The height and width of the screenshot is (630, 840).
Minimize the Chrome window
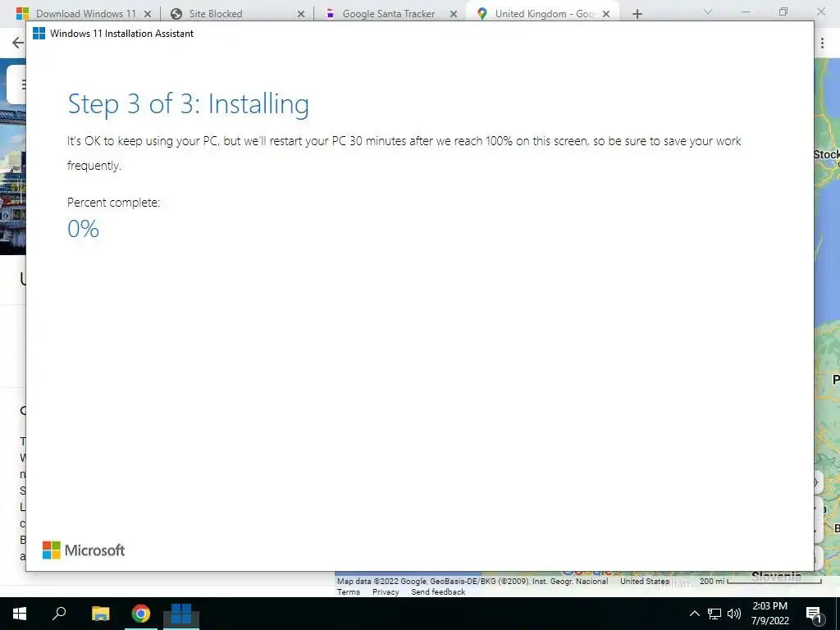coord(745,11)
